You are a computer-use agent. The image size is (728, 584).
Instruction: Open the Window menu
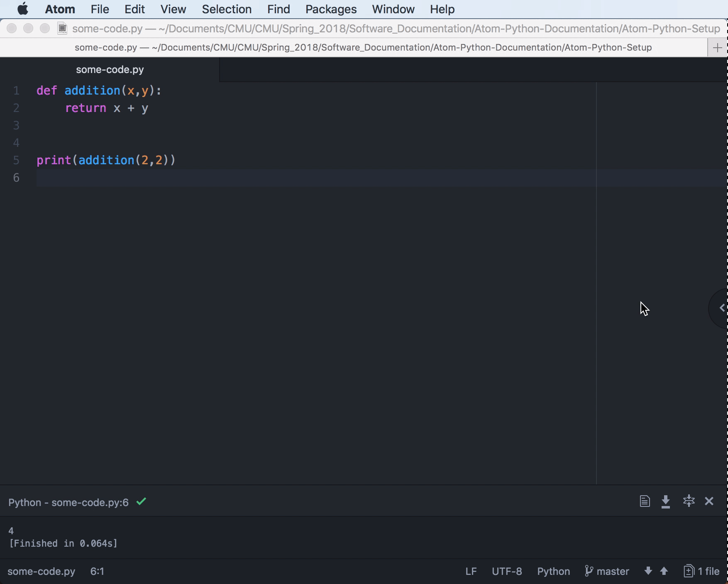pyautogui.click(x=393, y=9)
